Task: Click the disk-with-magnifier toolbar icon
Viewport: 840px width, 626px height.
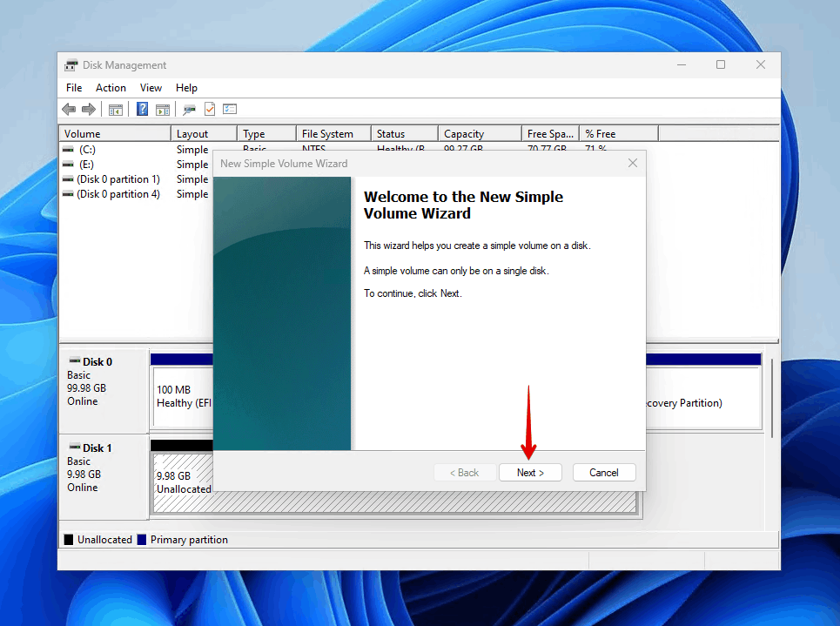Action: pyautogui.click(x=187, y=108)
